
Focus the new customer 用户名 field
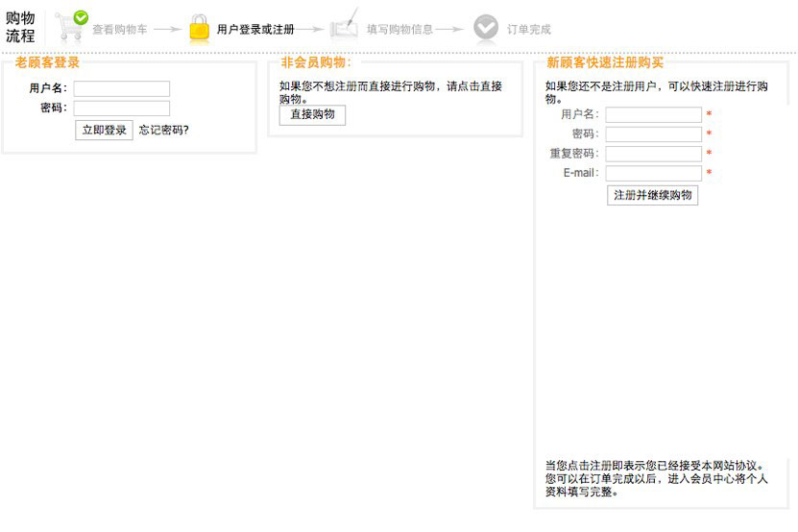coord(653,114)
